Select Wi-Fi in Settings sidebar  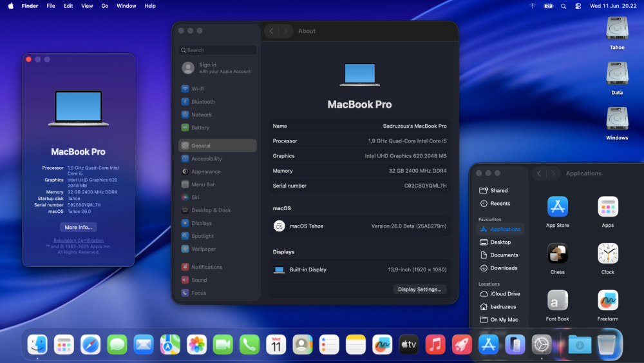[x=218, y=89]
